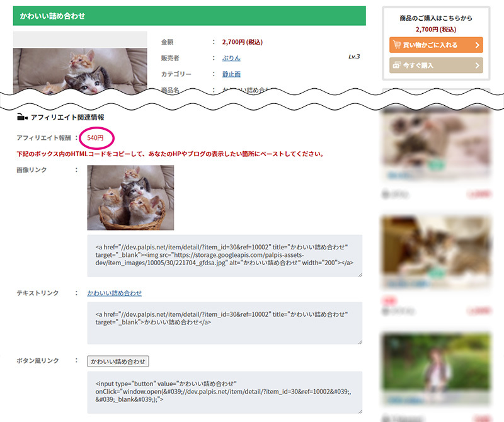The image size is (504, 422).
Task: Select the button link HTML code box
Action: 225,392
